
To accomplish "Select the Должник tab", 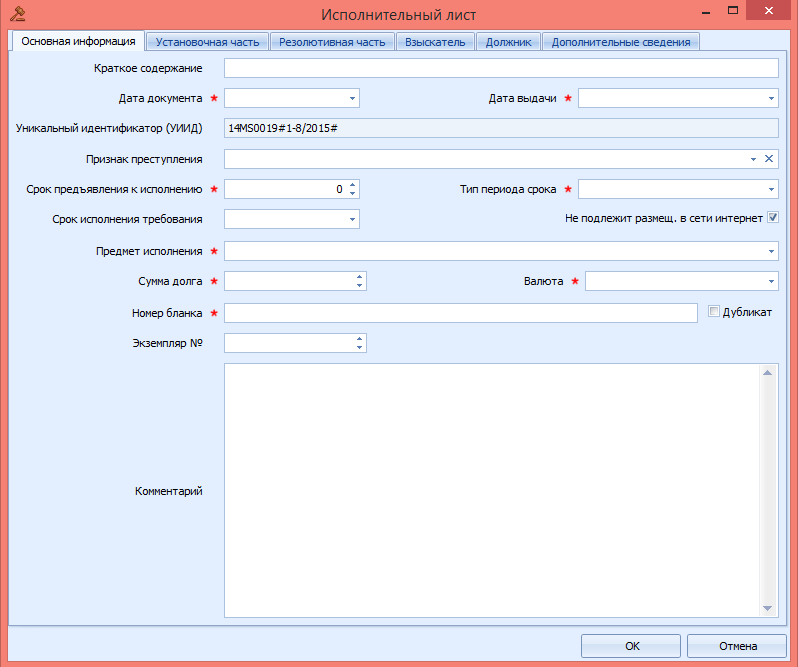I will [508, 42].
